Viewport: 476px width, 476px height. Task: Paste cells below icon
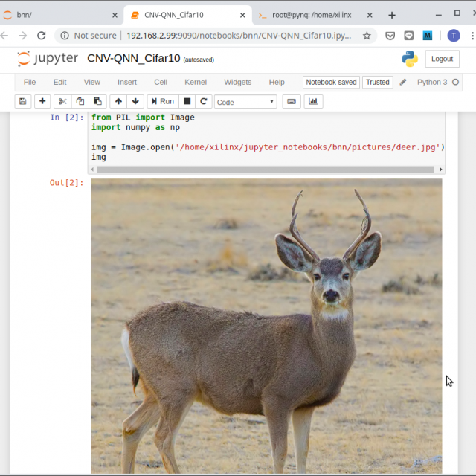[97, 101]
